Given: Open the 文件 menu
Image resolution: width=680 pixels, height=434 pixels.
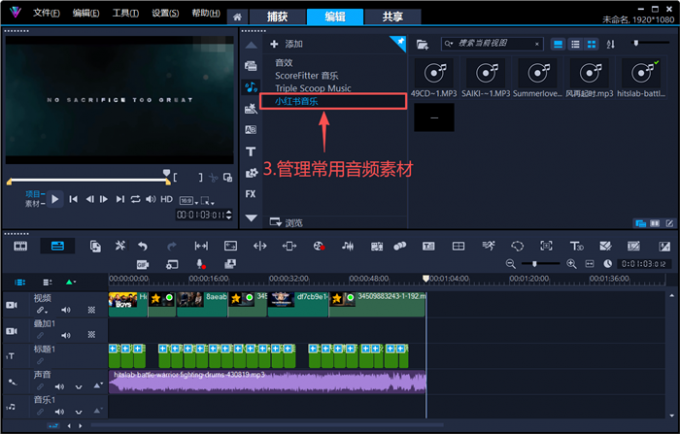Looking at the screenshot, I should [x=46, y=13].
